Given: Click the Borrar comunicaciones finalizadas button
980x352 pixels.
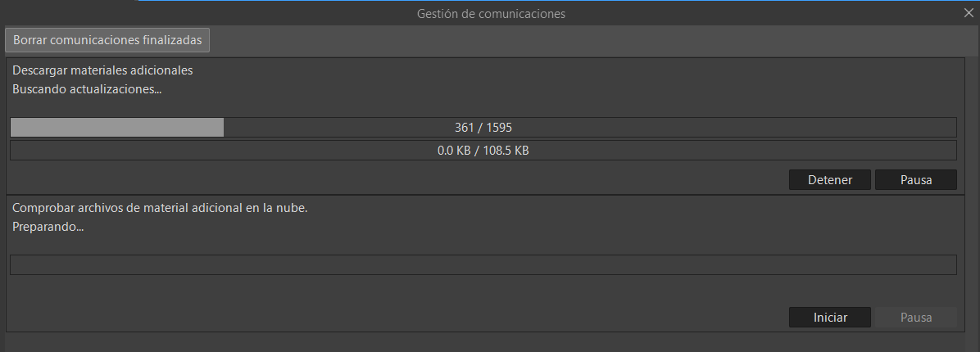Looking at the screenshot, I should pos(107,40).
